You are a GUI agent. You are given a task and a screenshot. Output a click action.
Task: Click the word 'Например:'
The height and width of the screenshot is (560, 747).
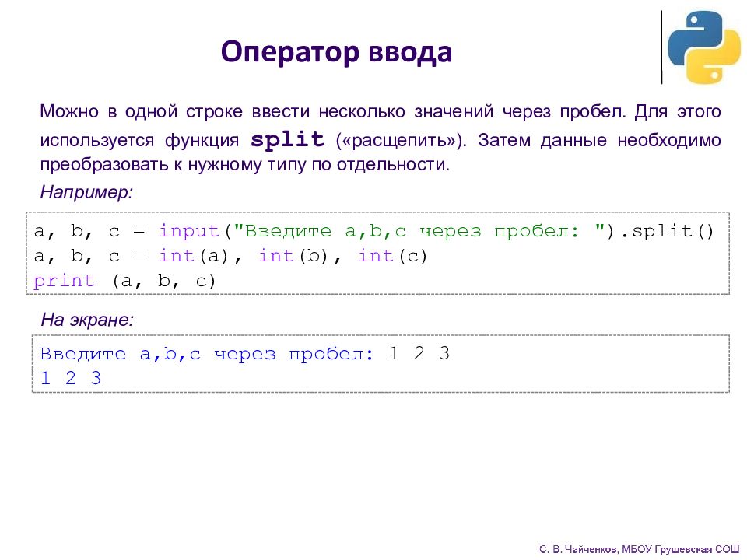click(x=86, y=192)
